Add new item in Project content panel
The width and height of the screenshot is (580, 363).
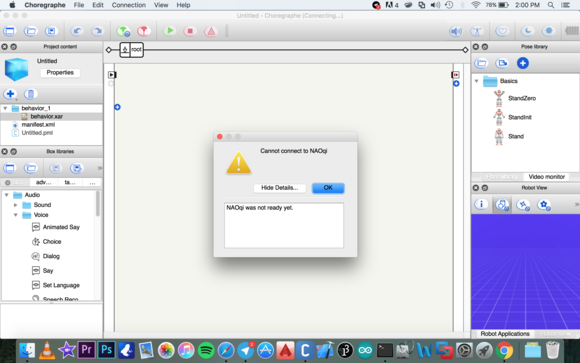pos(10,94)
